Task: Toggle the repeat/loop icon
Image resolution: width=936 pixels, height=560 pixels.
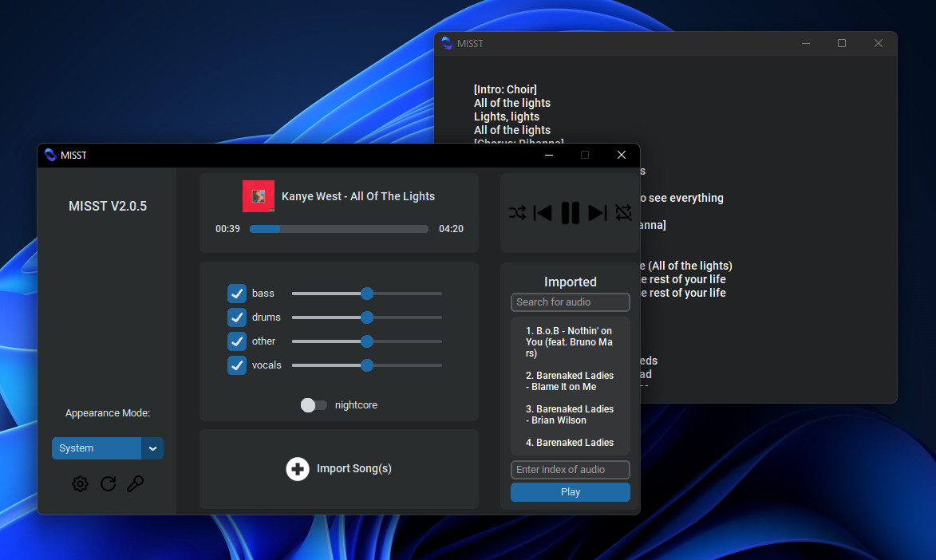Action: click(623, 212)
